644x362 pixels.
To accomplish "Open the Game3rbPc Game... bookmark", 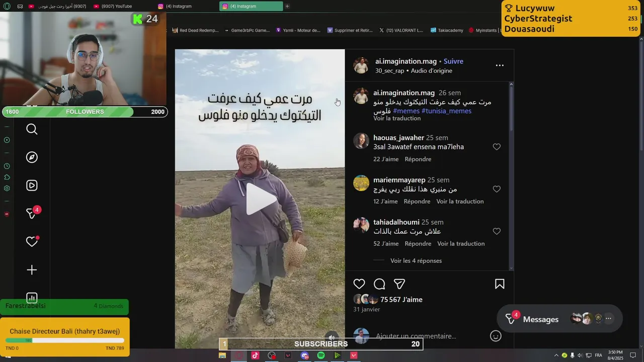I will (x=247, y=30).
